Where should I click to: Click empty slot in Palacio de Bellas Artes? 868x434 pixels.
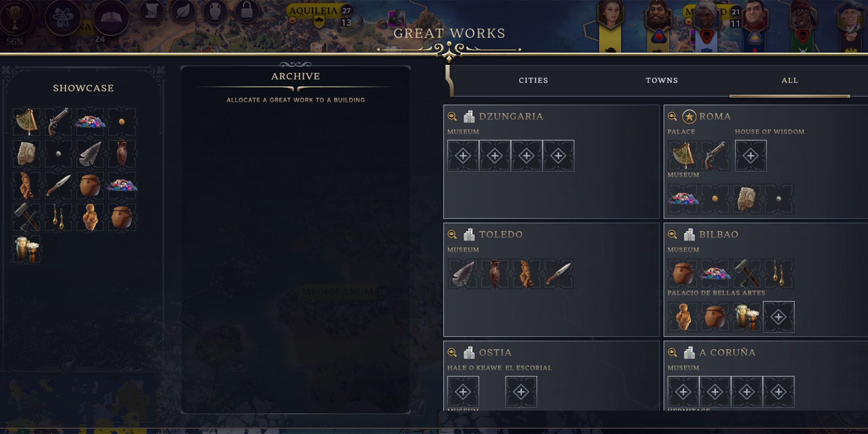coord(778,317)
